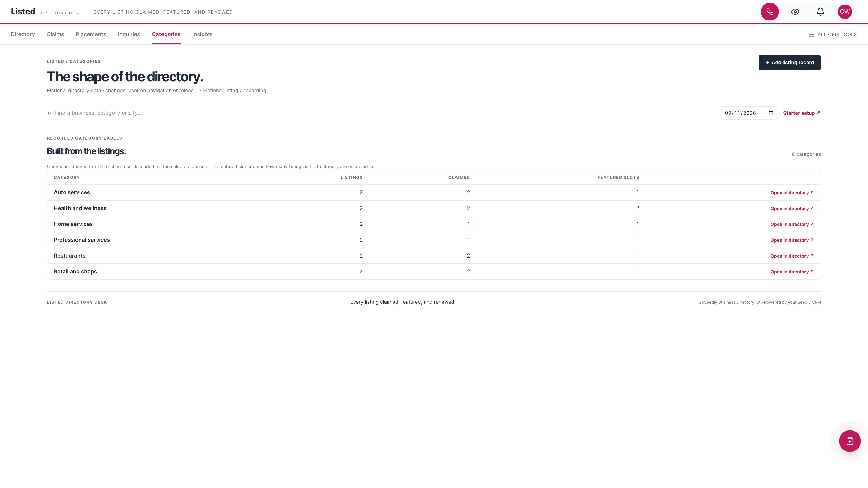Click the Restaurants category name
Screen dimensions: 868x488
pyautogui.click(x=69, y=256)
